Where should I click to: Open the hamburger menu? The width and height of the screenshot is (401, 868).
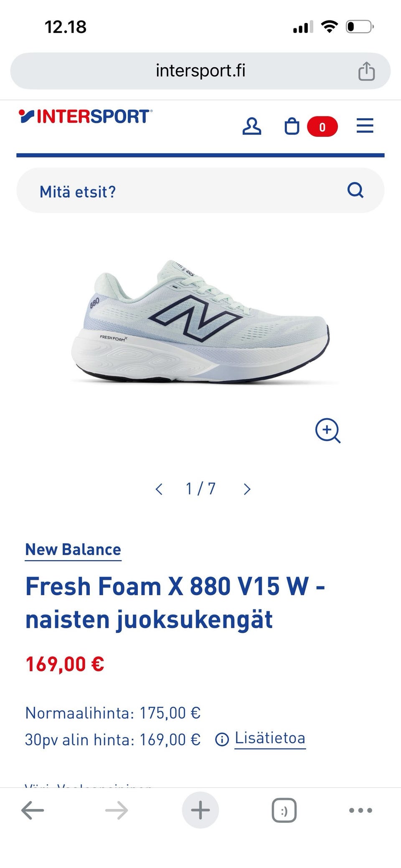(x=365, y=126)
